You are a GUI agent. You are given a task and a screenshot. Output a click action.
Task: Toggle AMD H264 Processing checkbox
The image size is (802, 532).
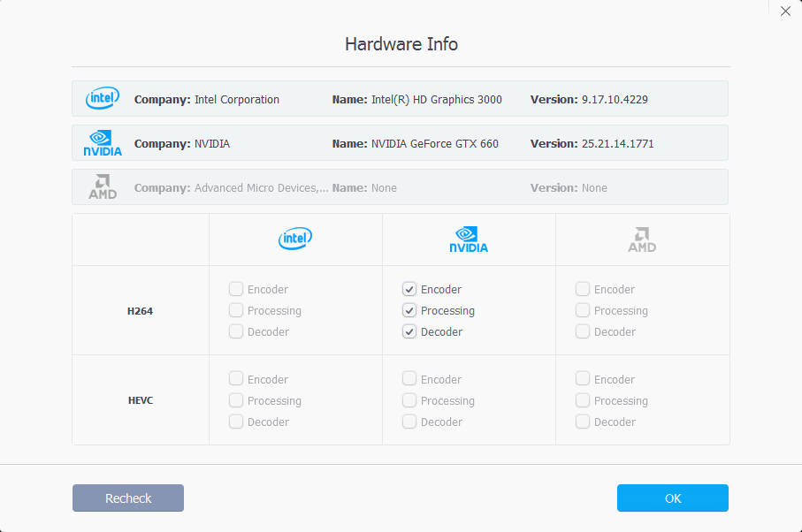tap(583, 310)
